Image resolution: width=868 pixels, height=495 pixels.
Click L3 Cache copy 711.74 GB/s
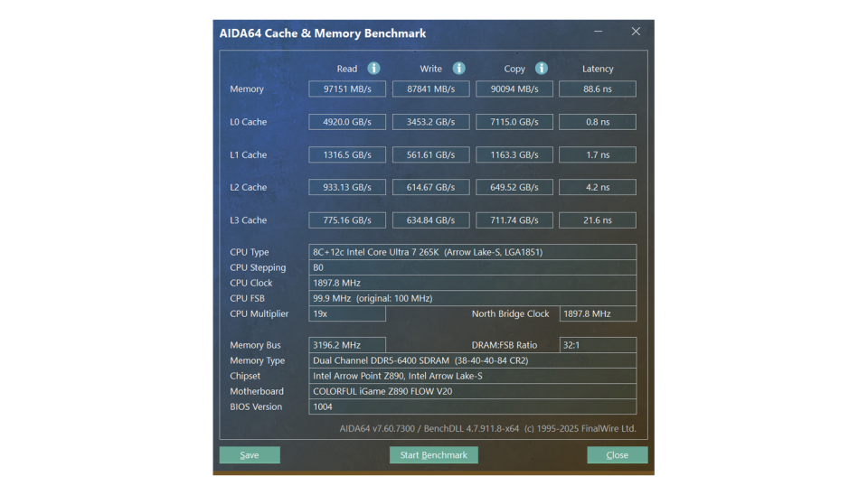pyautogui.click(x=514, y=220)
